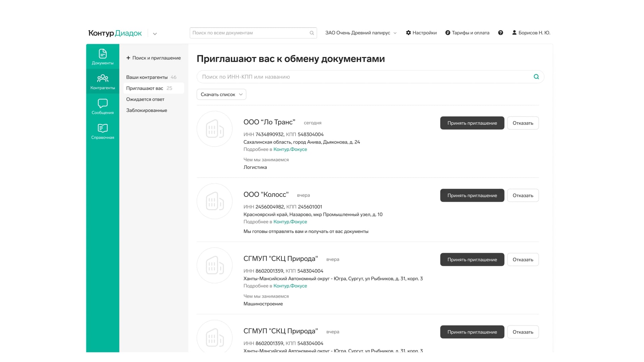The height and width of the screenshot is (362, 644).
Task: Click the ООО "Колосс" company avatar
Action: [x=215, y=201]
